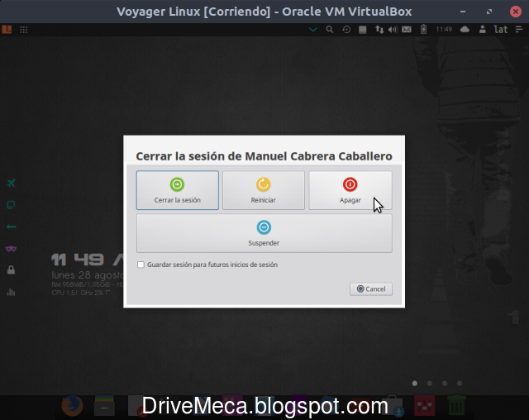The height and width of the screenshot is (420, 529).
Task: Open the applications grid icon in panel
Action: click(x=24, y=30)
